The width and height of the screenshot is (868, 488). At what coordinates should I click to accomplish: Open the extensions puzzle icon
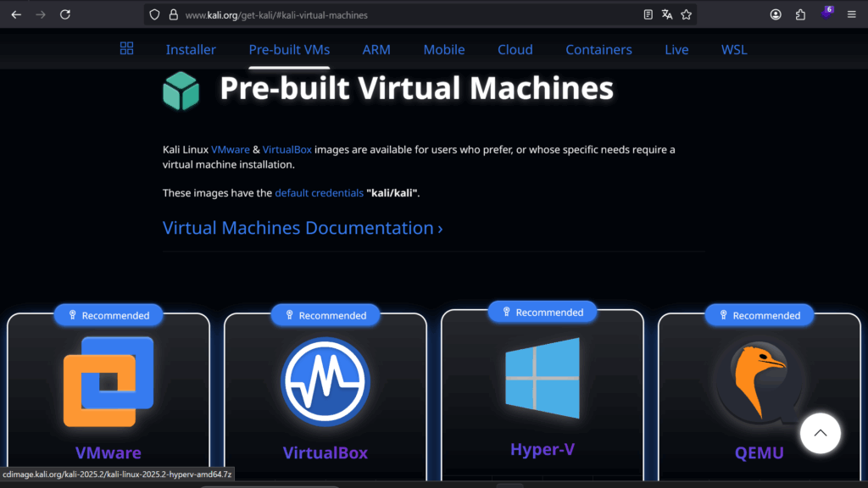click(x=800, y=15)
